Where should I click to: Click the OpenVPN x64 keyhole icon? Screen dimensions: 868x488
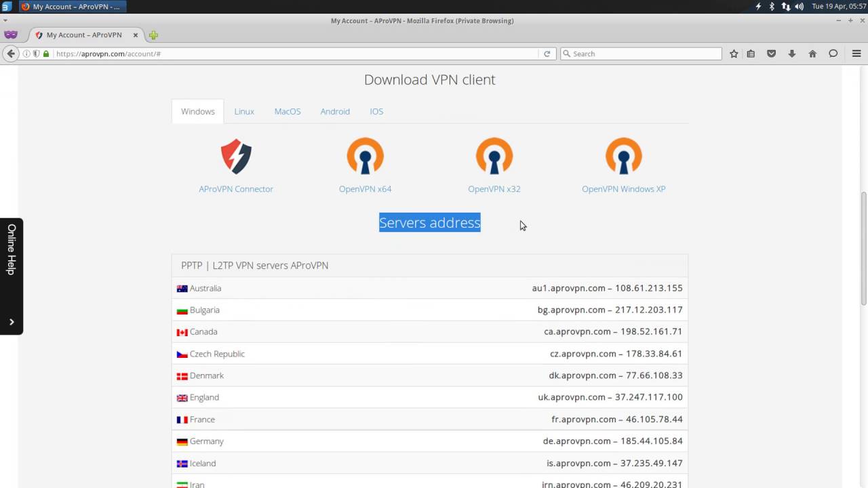pyautogui.click(x=366, y=157)
